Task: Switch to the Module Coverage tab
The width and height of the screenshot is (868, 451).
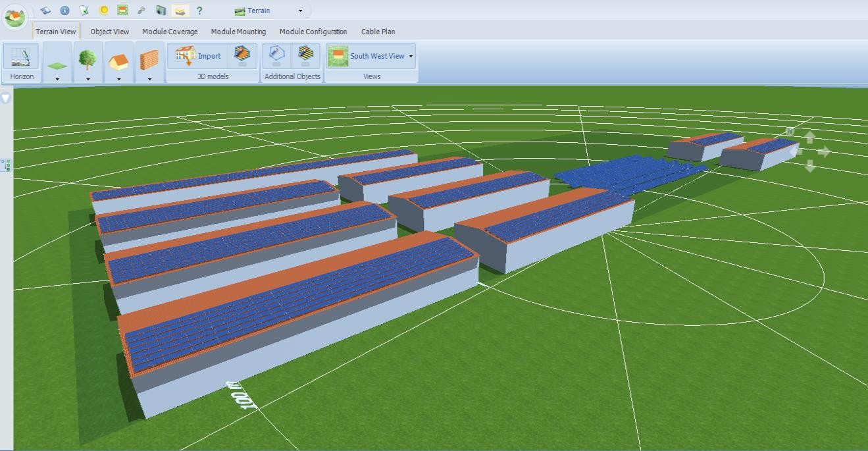Action: click(170, 32)
